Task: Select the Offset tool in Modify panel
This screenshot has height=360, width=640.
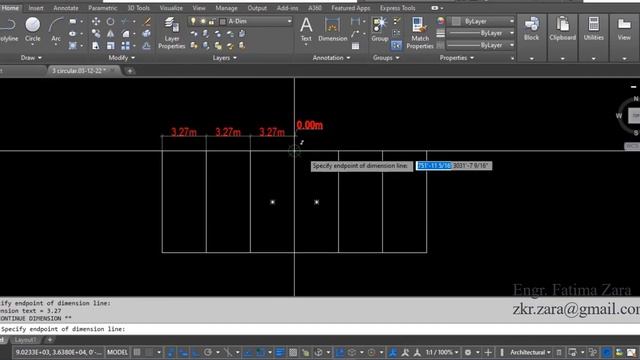Action: click(x=147, y=46)
